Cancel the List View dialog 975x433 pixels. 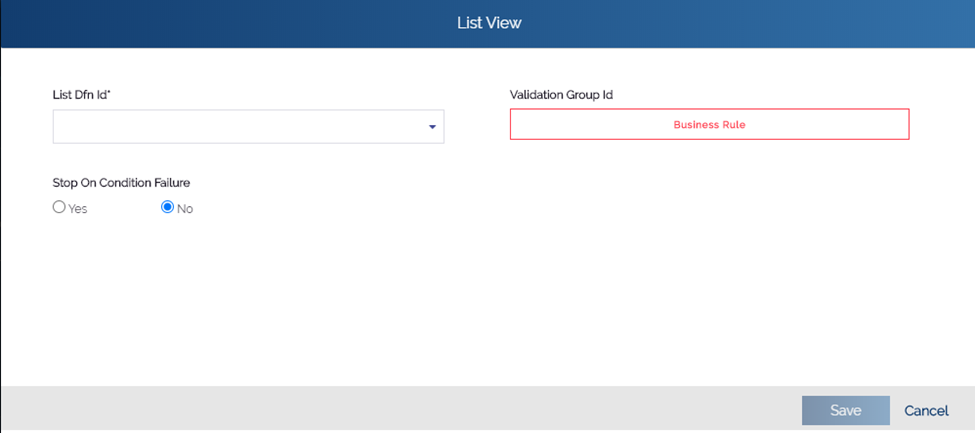coord(926,411)
